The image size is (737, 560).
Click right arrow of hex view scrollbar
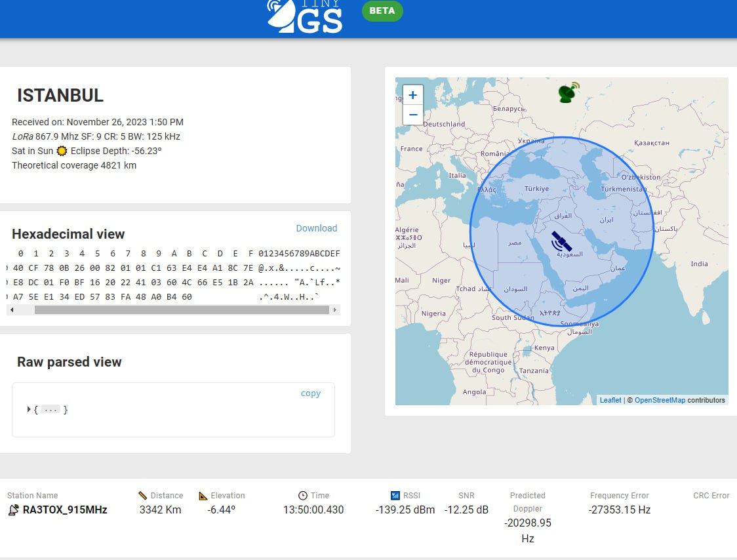[x=336, y=310]
